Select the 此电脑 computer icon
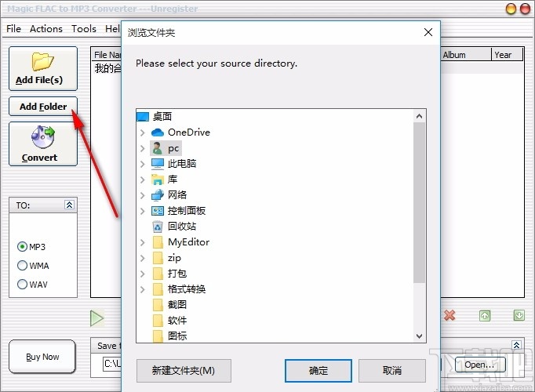The width and height of the screenshot is (535, 392). point(158,164)
